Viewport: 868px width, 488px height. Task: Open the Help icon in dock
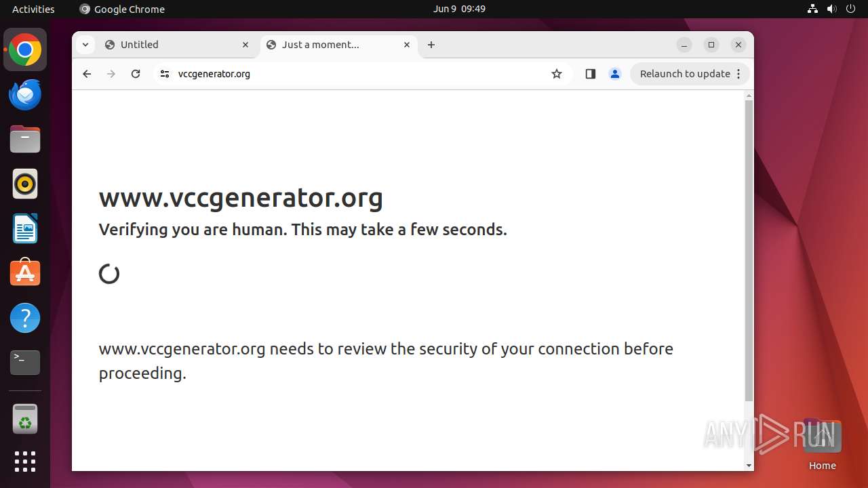pos(25,318)
